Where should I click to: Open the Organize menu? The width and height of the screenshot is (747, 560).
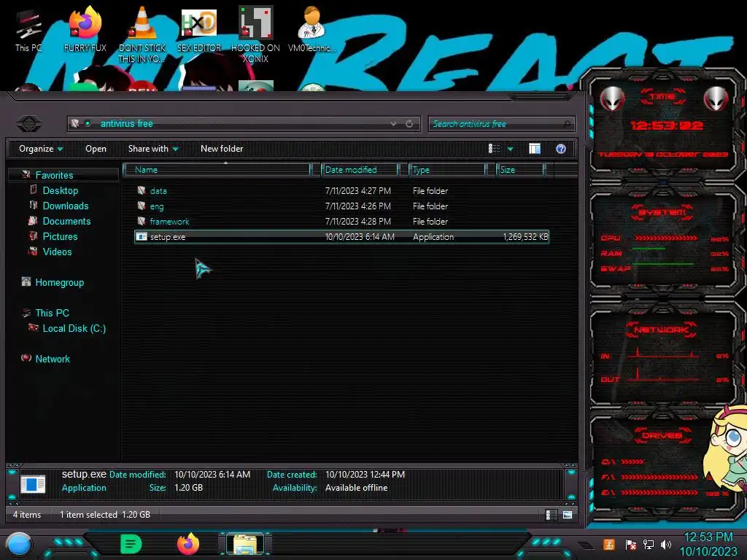41,149
